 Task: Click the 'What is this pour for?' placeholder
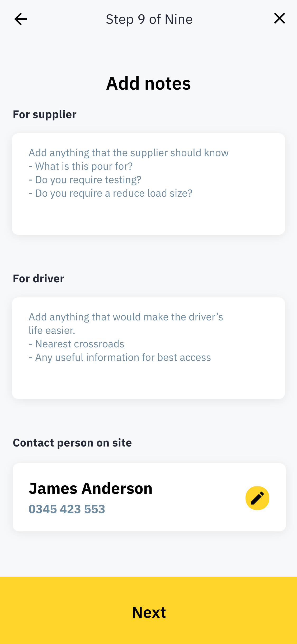(81, 166)
